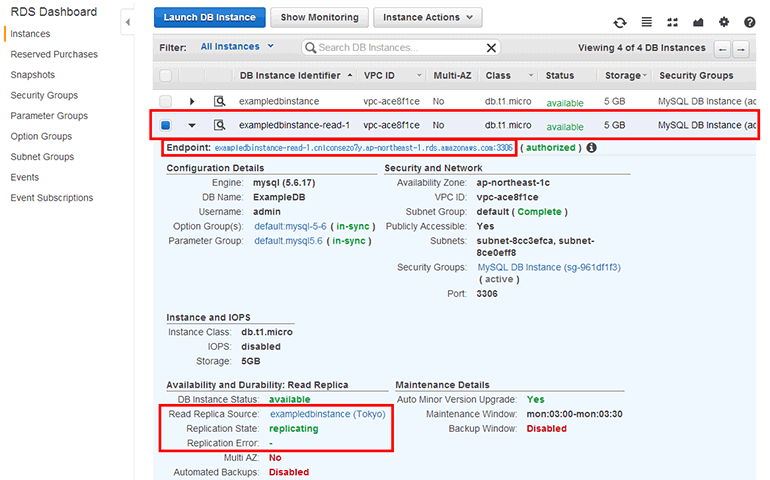Click the Launch DB Instance button
Screen dimensions: 770x480
[x=210, y=17]
